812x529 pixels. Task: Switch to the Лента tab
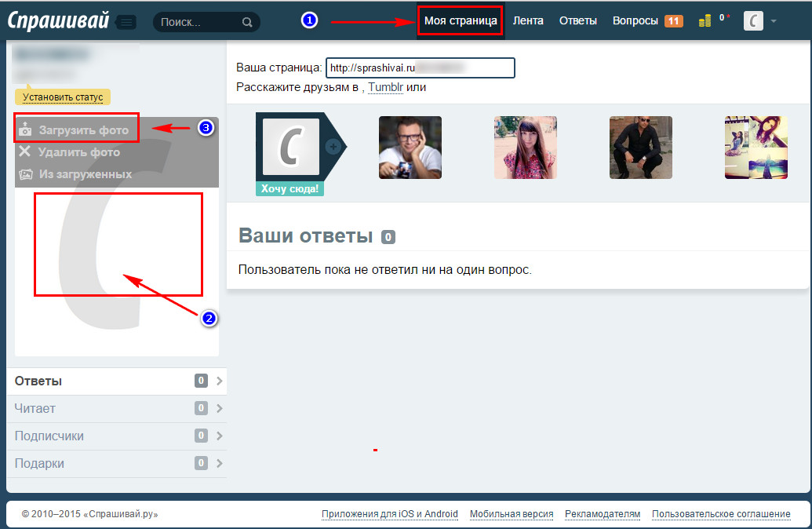coord(528,20)
